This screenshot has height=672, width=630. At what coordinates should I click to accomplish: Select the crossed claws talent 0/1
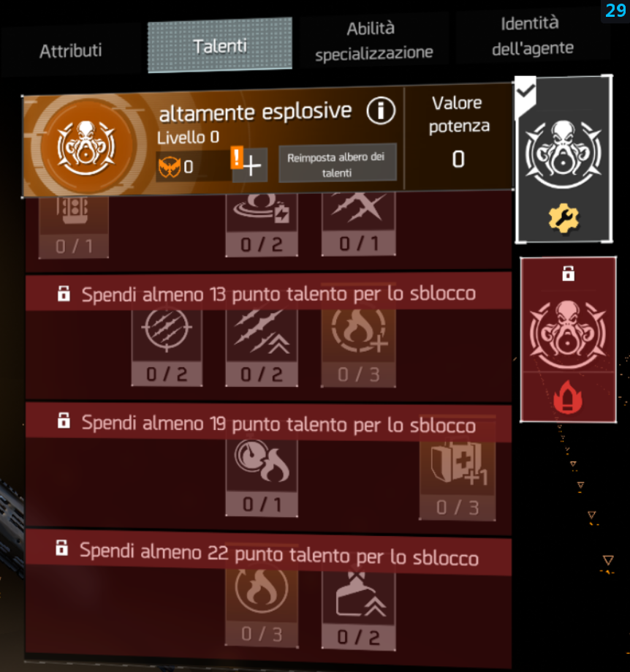tap(358, 224)
